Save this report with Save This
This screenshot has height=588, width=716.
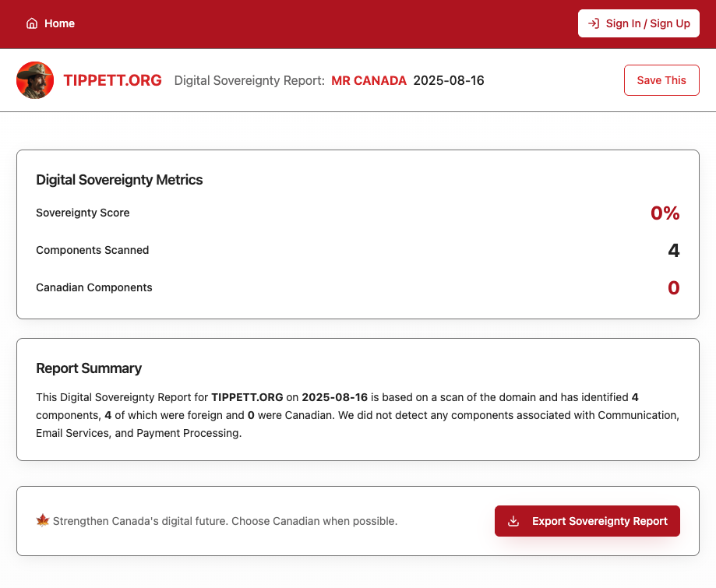click(x=661, y=80)
